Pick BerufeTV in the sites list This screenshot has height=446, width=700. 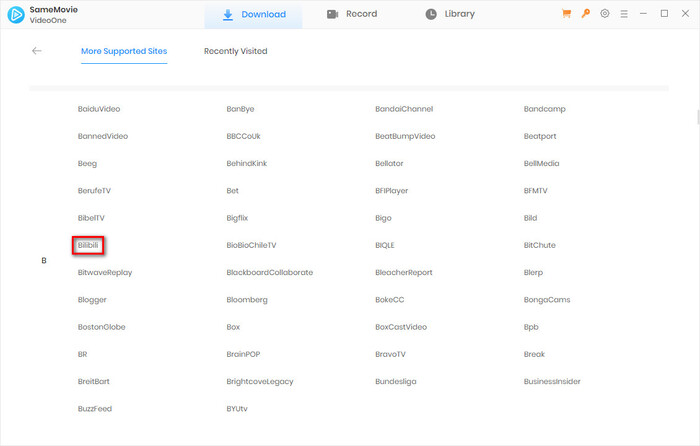click(94, 191)
